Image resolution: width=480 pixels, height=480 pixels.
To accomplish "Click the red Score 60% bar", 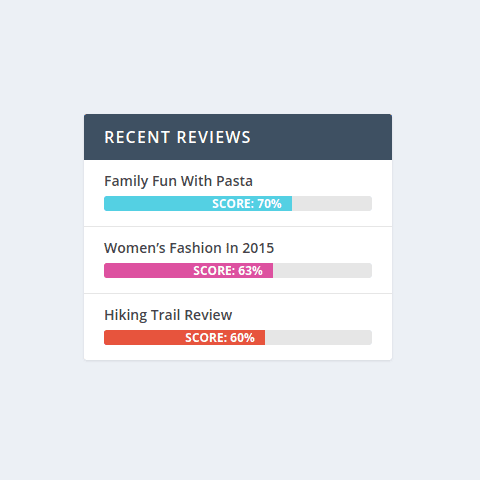I will click(184, 337).
